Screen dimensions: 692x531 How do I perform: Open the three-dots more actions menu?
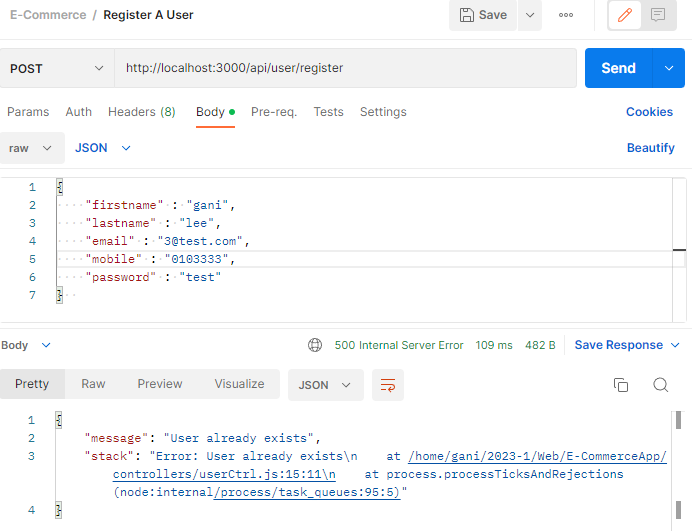[566, 15]
